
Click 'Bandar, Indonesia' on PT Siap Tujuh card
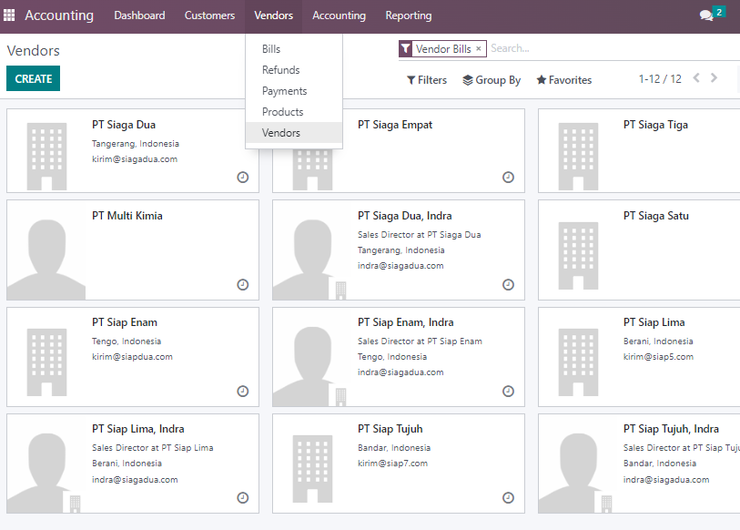[x=394, y=448]
